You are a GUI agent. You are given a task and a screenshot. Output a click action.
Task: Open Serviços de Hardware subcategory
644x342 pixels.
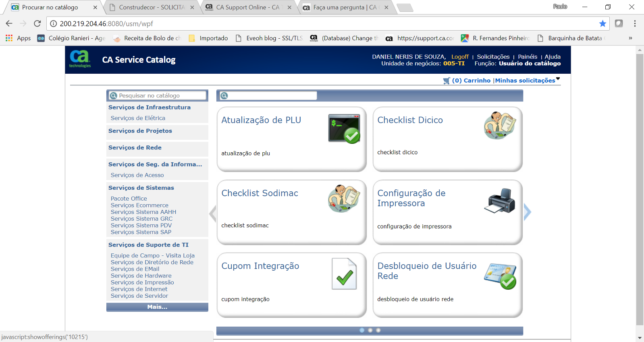tap(141, 276)
